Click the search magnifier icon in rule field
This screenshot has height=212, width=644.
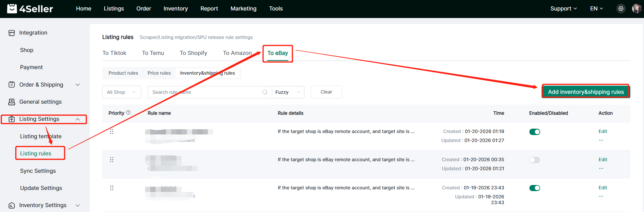[x=265, y=92]
